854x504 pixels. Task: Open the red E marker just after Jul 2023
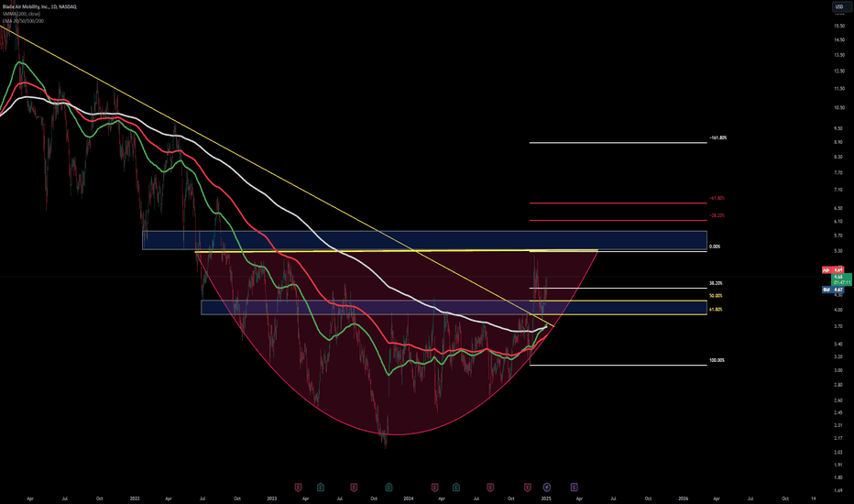[354, 488]
